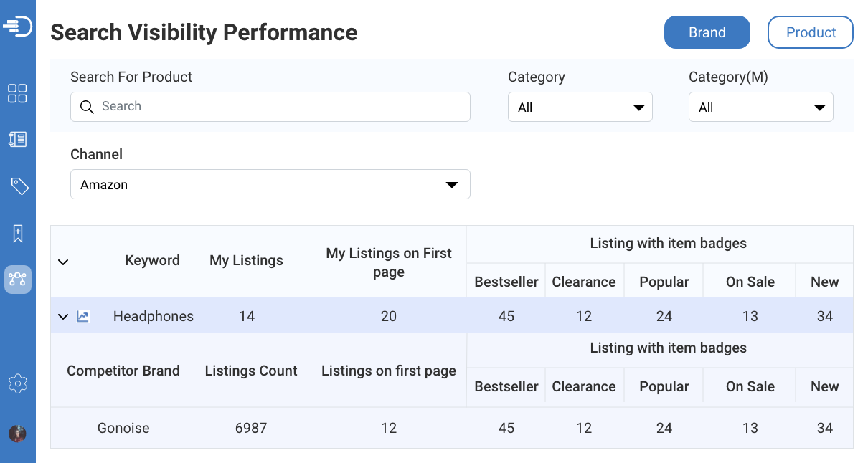Image resolution: width=868 pixels, height=463 pixels.
Task: Open the dashboard grid panel in sidebar
Action: pyautogui.click(x=17, y=93)
